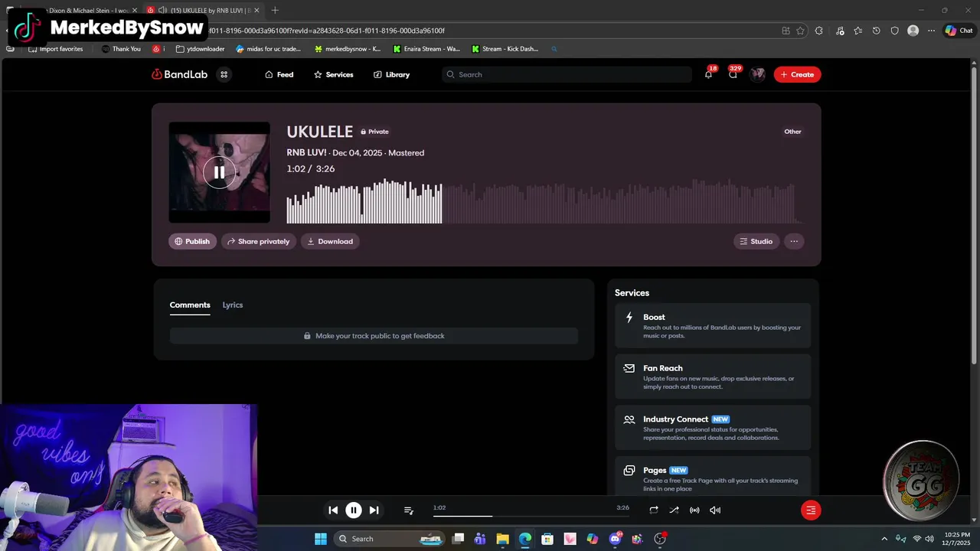Switch to the Lyrics tab

pos(233,305)
